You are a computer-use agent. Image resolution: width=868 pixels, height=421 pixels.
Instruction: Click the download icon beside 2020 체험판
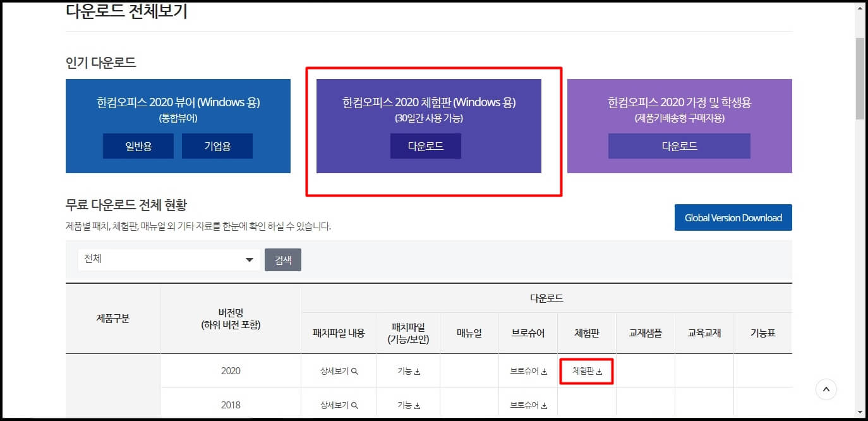coord(599,372)
